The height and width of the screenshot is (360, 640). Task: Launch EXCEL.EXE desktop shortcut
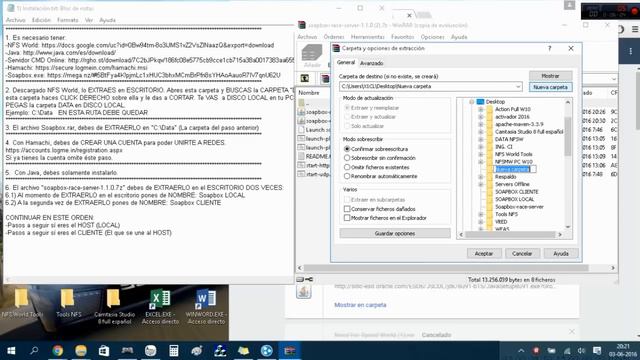coord(160,307)
